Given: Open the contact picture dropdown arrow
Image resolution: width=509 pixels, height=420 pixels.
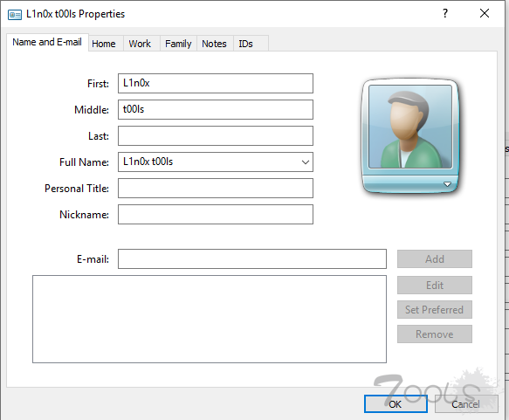Looking at the screenshot, I should [447, 184].
